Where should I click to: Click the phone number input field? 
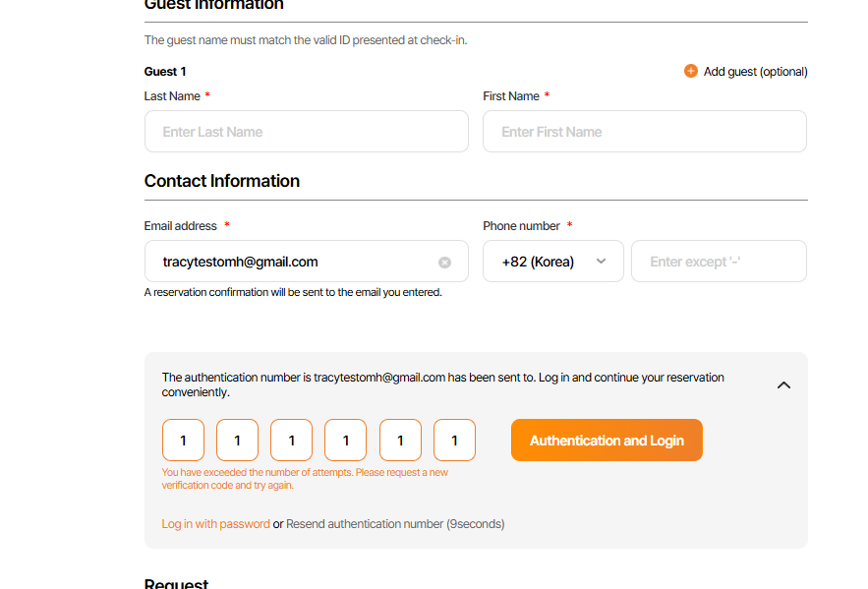point(719,262)
